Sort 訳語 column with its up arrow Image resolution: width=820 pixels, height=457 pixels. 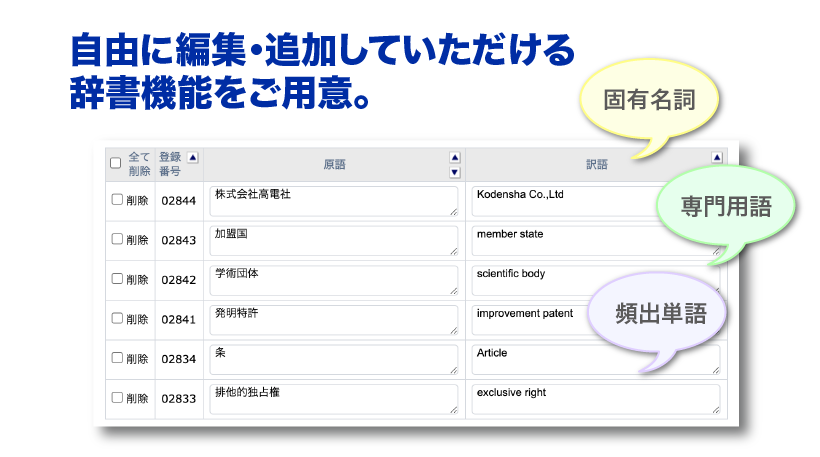pos(717,157)
